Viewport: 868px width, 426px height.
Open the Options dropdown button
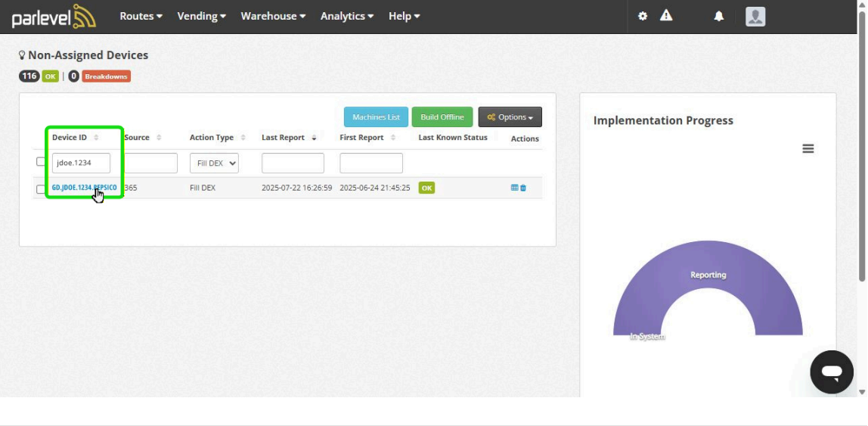coord(510,117)
